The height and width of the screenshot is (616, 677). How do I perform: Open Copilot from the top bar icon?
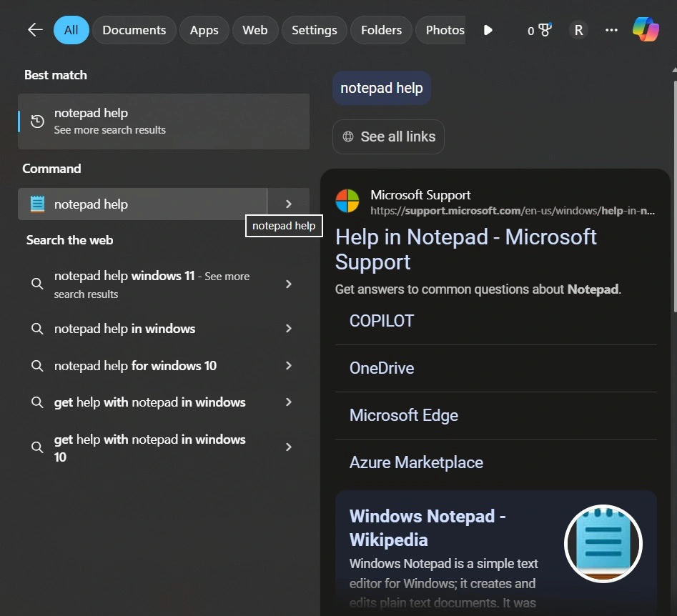pos(646,29)
